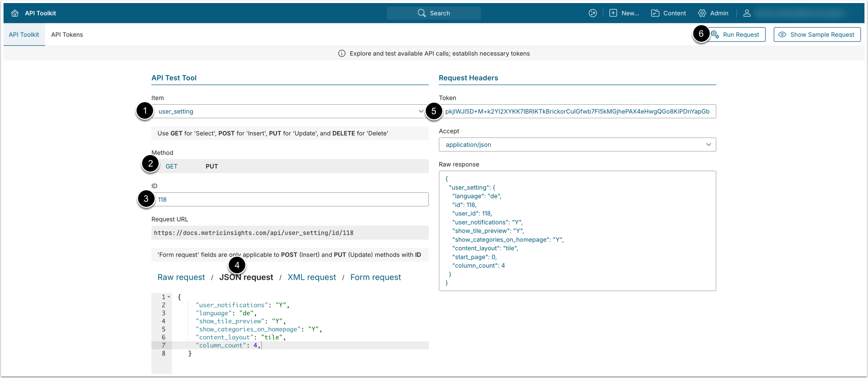Click the home icon in top bar
This screenshot has width=868, height=378.
[15, 13]
